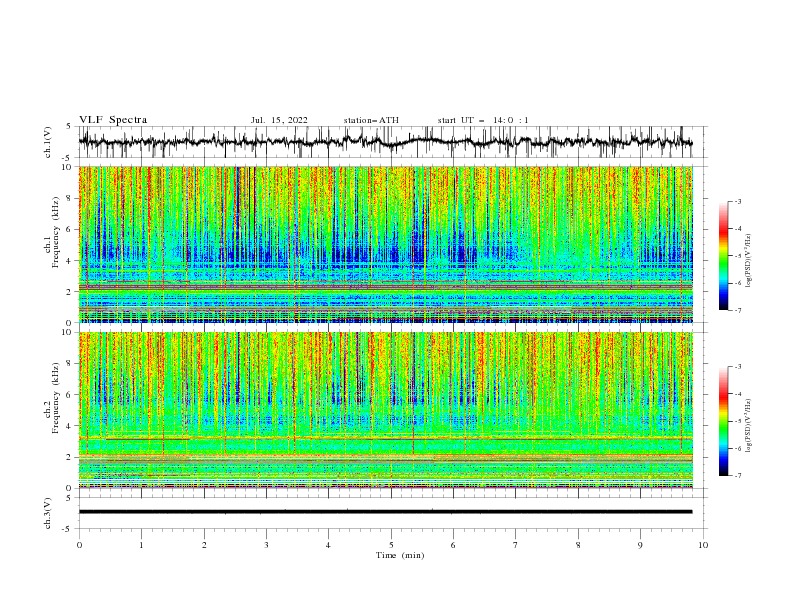
Task: Click the time axis tick '2'
Action: [204, 545]
